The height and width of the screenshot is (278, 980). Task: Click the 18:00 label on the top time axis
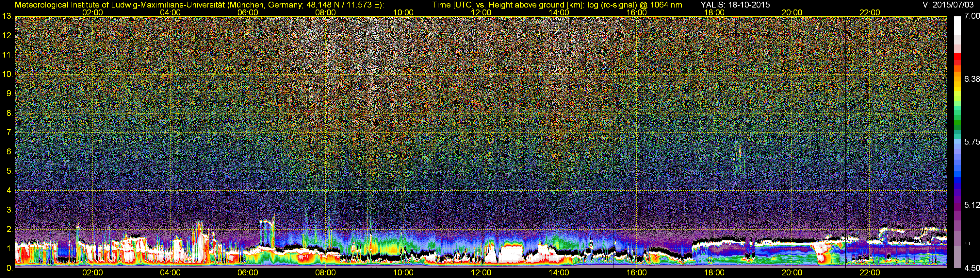coord(714,12)
